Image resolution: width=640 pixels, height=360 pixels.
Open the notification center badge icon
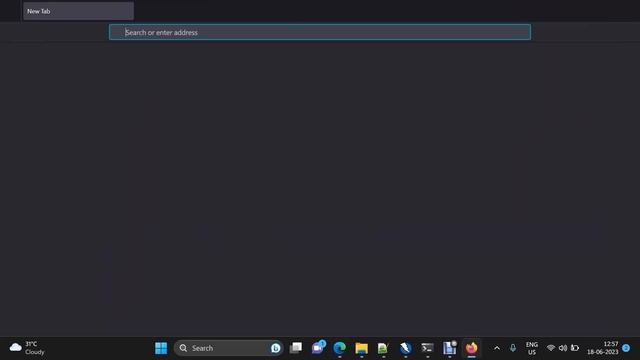[626, 348]
